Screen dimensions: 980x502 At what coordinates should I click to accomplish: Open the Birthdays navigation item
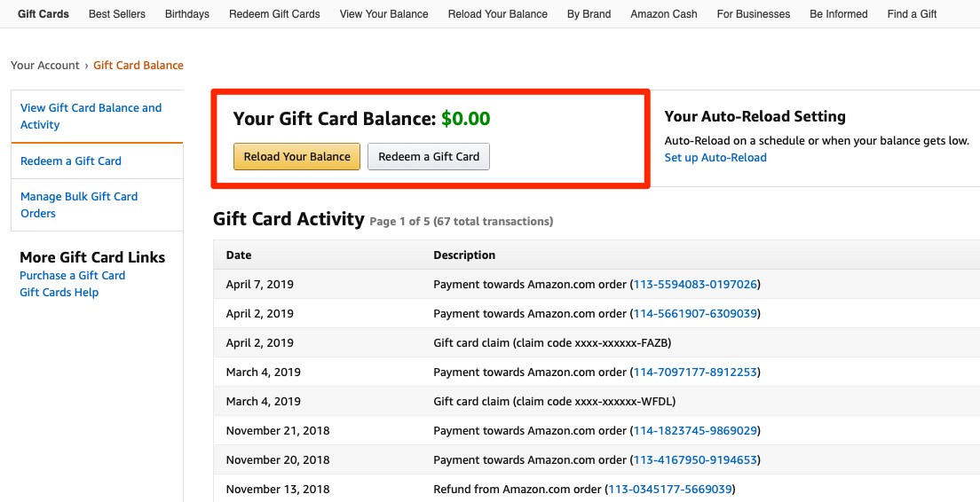187,13
